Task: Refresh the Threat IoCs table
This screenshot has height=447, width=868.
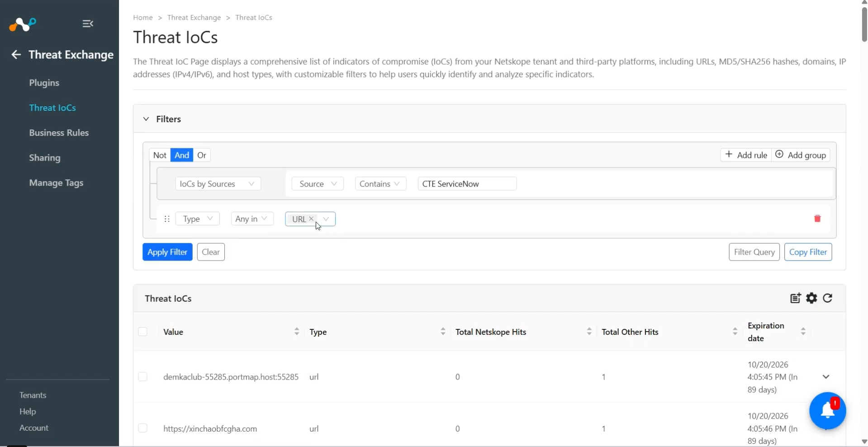Action: tap(828, 298)
